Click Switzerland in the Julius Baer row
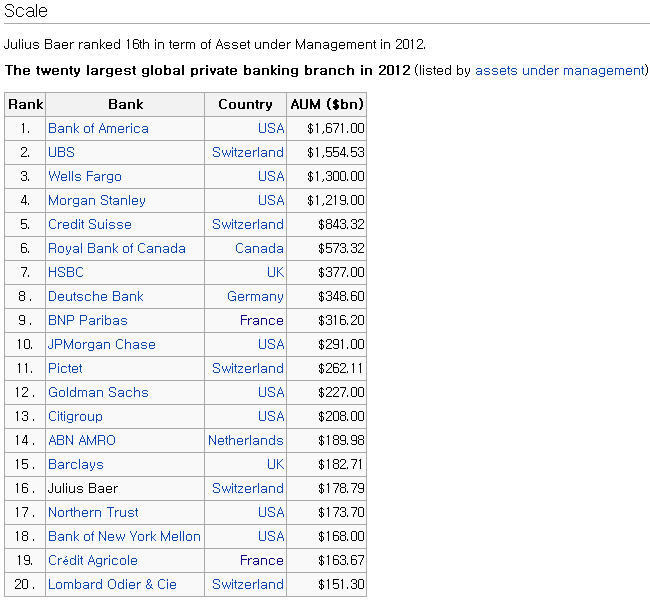Image resolution: width=650 pixels, height=600 pixels. click(x=248, y=488)
